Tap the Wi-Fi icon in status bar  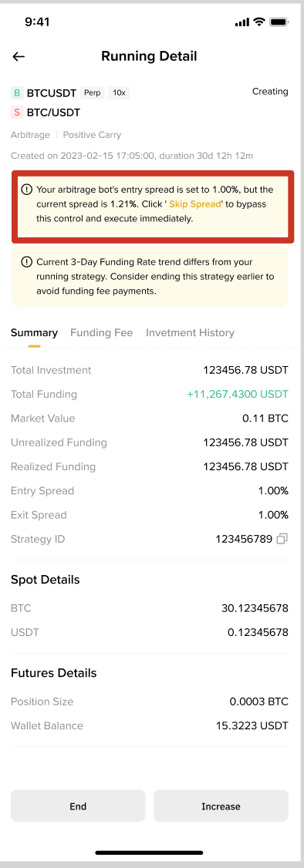pyautogui.click(x=258, y=22)
